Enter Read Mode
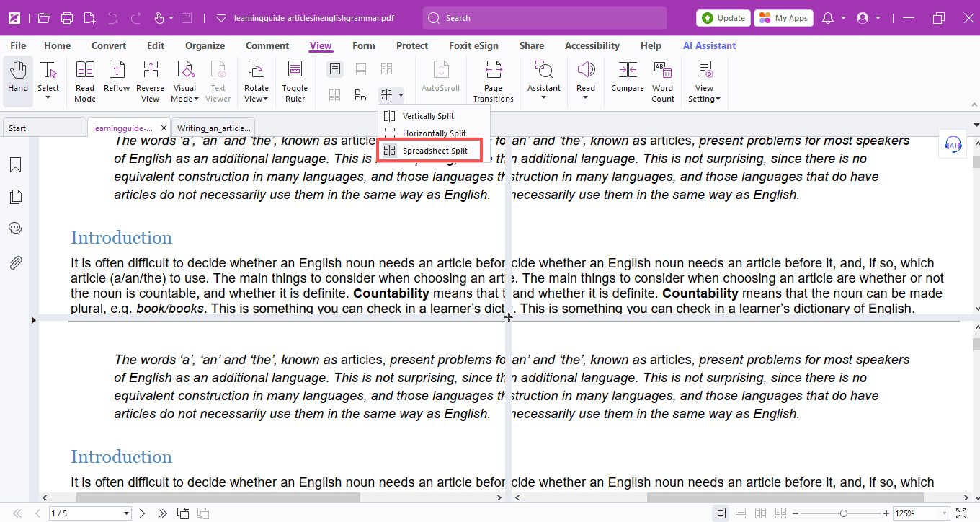980x522 pixels. click(x=85, y=81)
